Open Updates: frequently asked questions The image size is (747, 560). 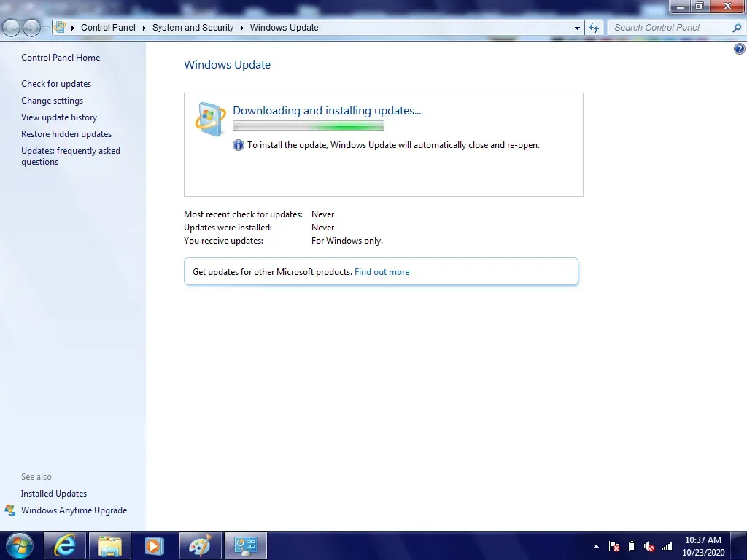71,156
